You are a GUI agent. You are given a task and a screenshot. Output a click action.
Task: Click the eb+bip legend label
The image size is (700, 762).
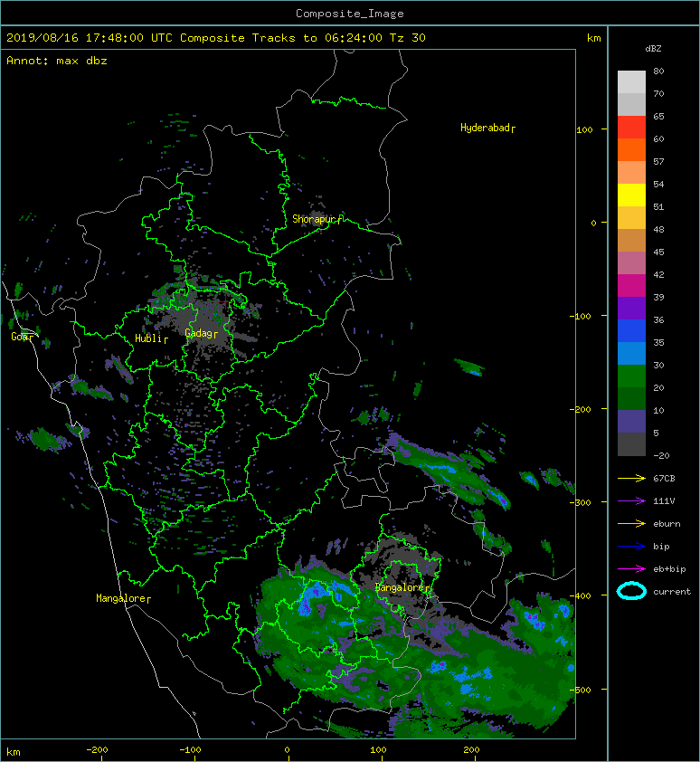[669, 569]
